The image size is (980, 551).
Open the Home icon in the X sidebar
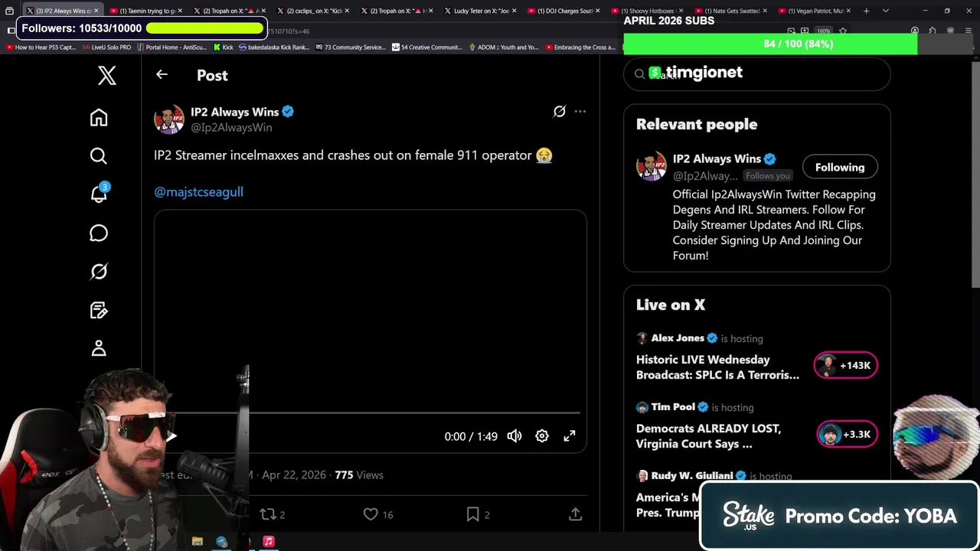tap(99, 117)
